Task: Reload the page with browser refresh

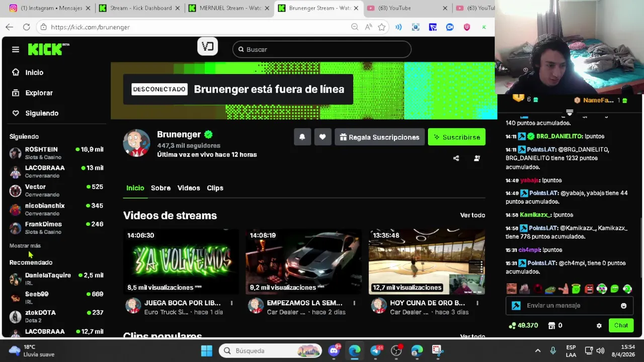Action: pos(26,27)
